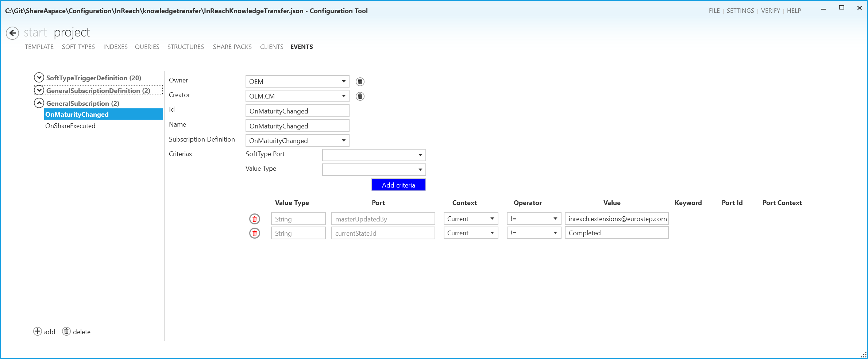
Task: Open Operator dropdown for masterUpdatedBy row
Action: (x=555, y=219)
